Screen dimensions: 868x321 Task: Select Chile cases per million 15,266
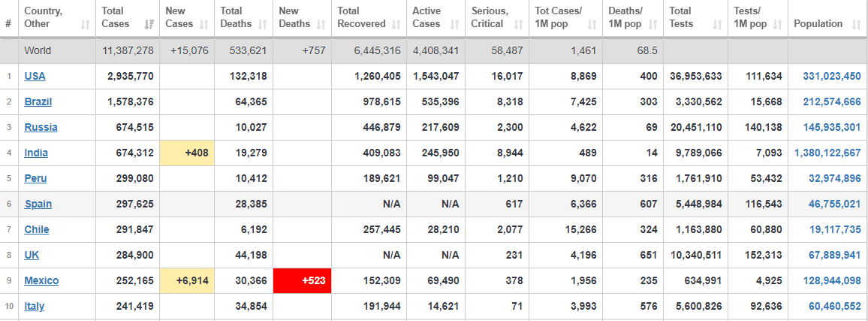[x=580, y=229]
